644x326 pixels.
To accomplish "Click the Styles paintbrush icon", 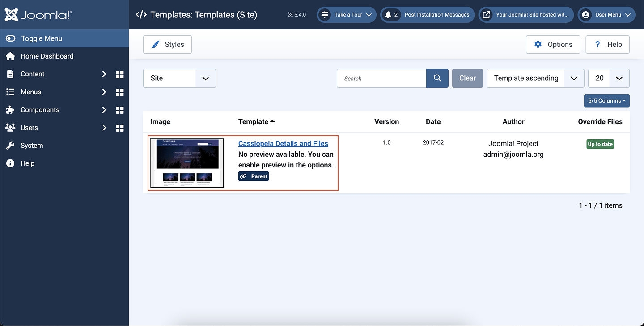I will (x=155, y=45).
